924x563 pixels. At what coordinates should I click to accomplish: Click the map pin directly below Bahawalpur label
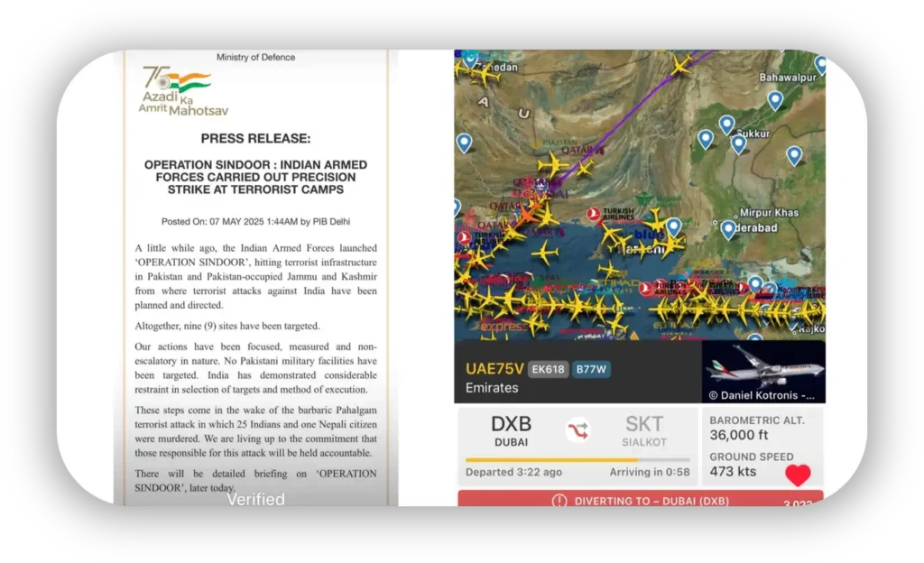click(x=775, y=101)
